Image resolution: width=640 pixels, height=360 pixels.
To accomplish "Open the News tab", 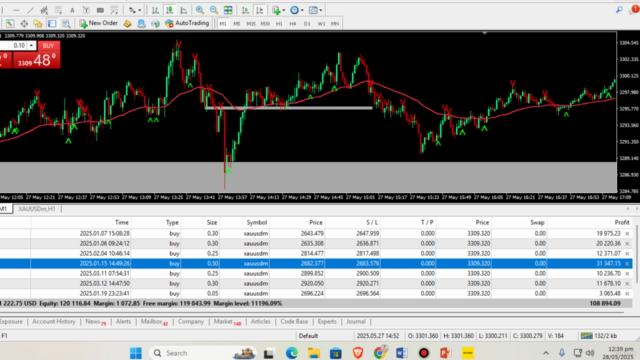I will coord(96,322).
